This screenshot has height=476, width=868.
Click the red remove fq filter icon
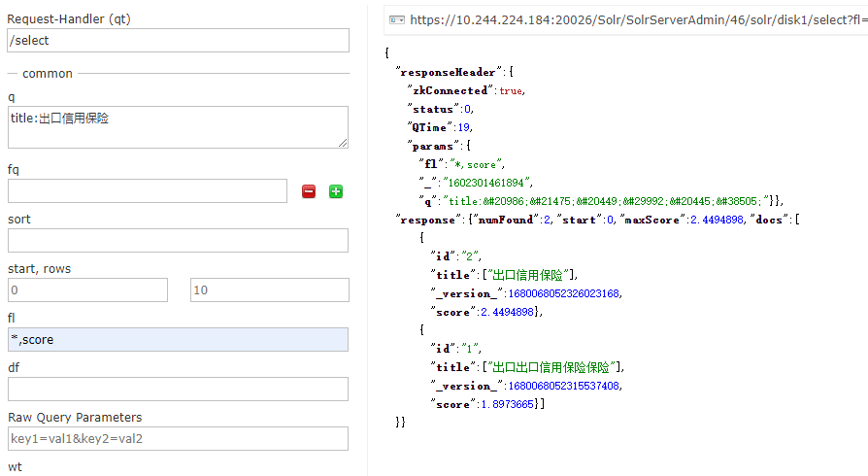click(x=309, y=191)
